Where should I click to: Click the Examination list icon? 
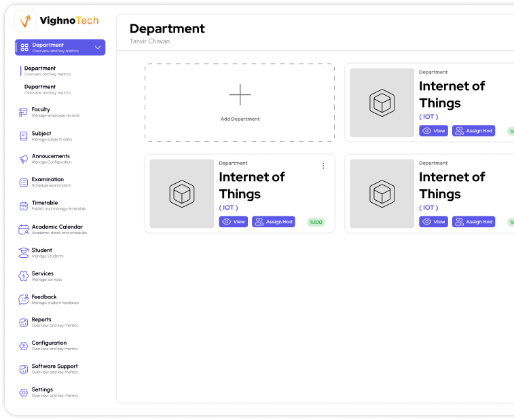(x=24, y=183)
